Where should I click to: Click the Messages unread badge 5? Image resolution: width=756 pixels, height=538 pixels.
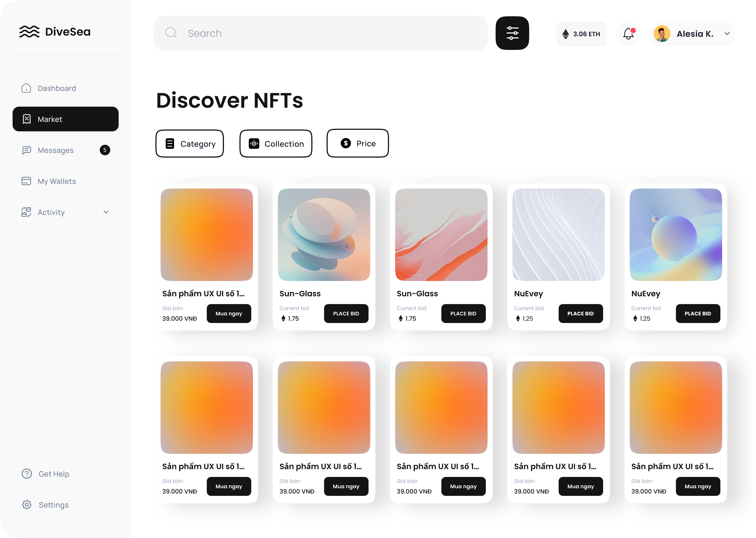click(x=105, y=150)
